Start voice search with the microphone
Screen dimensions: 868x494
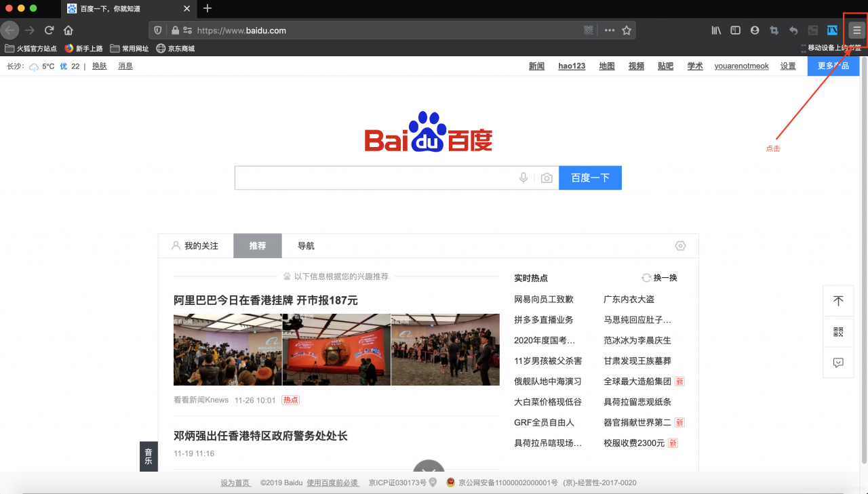tap(524, 178)
